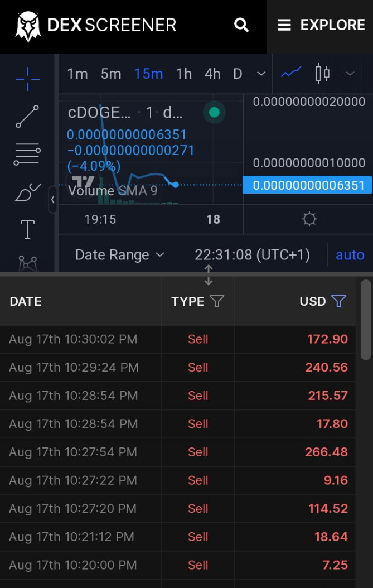
Task: Choose the horizontal lines Fib tool
Action: (x=27, y=154)
